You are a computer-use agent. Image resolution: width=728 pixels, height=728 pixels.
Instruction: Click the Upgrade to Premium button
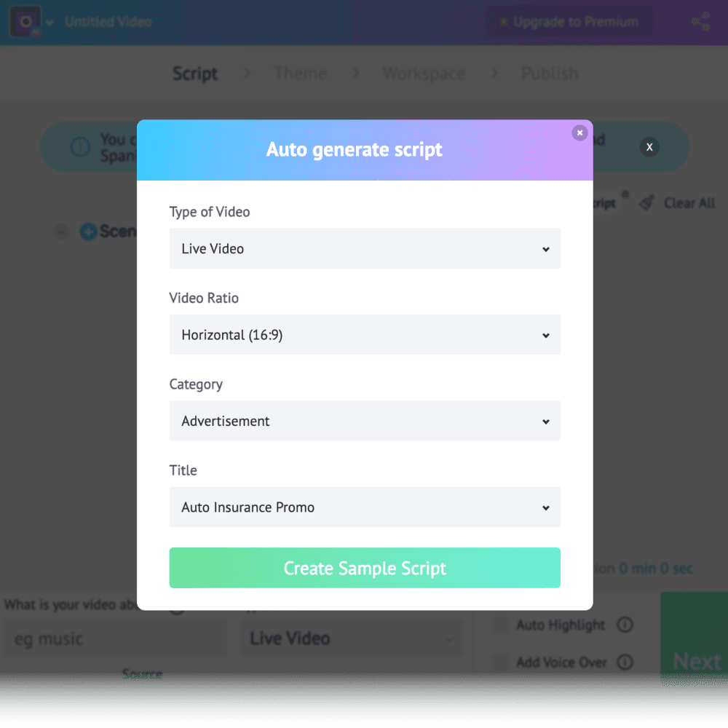pyautogui.click(x=569, y=22)
